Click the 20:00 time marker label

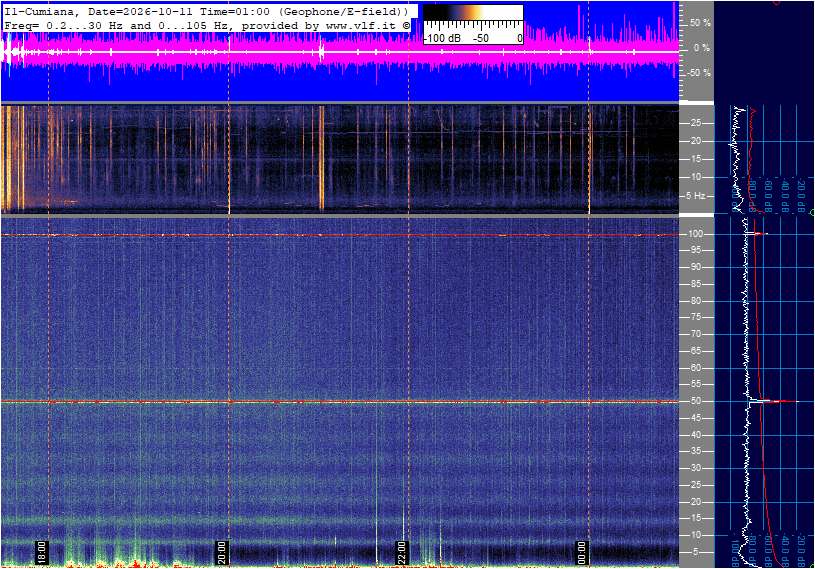(221, 552)
